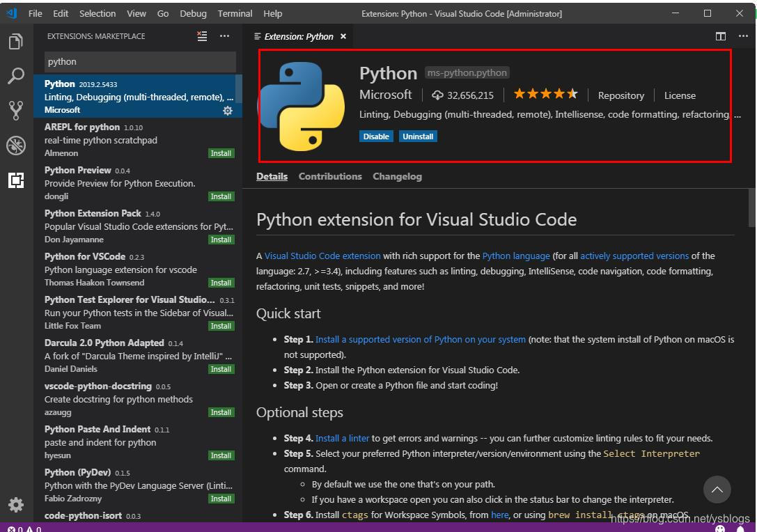Click the five-star rating of Python extension
This screenshot has height=532, width=757.
coord(545,93)
